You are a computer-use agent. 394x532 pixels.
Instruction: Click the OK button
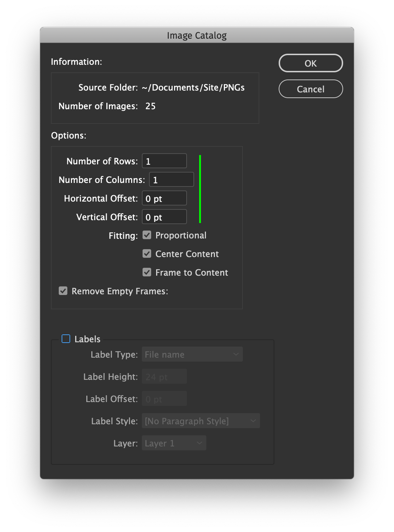click(x=311, y=63)
